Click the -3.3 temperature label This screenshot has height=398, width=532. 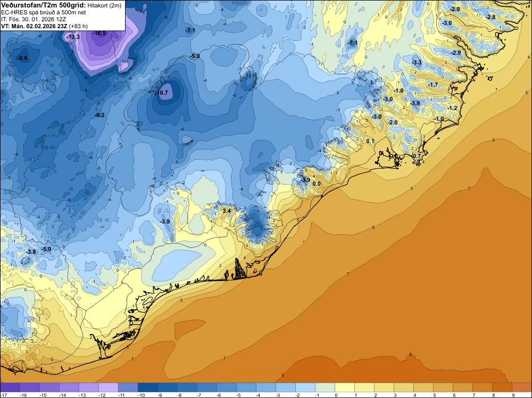(417, 62)
